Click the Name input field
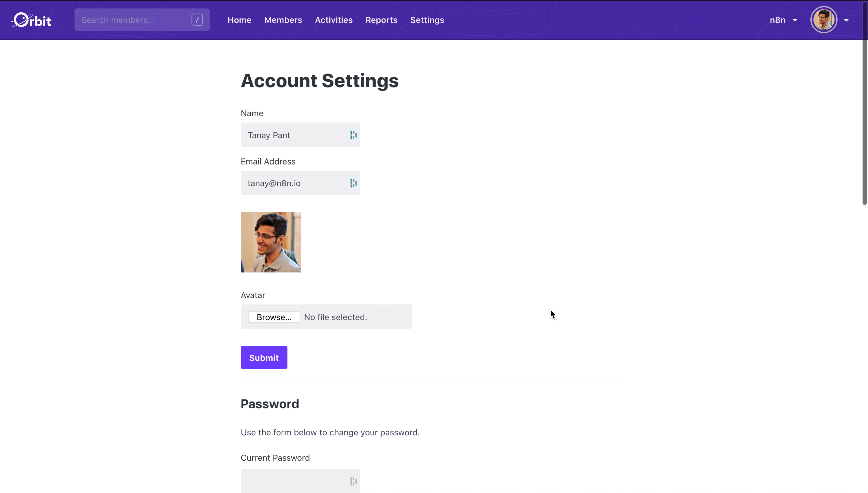The width and height of the screenshot is (868, 493). tap(300, 135)
